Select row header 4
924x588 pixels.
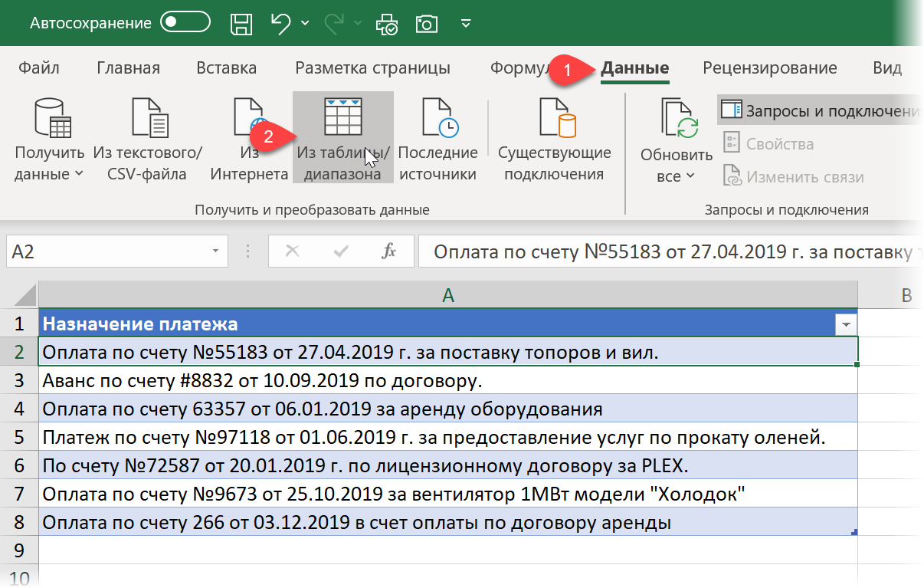point(21,409)
